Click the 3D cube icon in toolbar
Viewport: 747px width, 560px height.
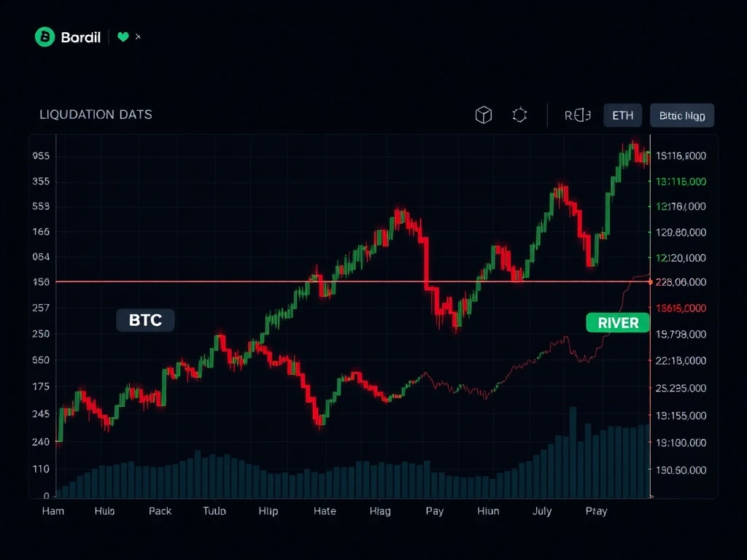(484, 115)
